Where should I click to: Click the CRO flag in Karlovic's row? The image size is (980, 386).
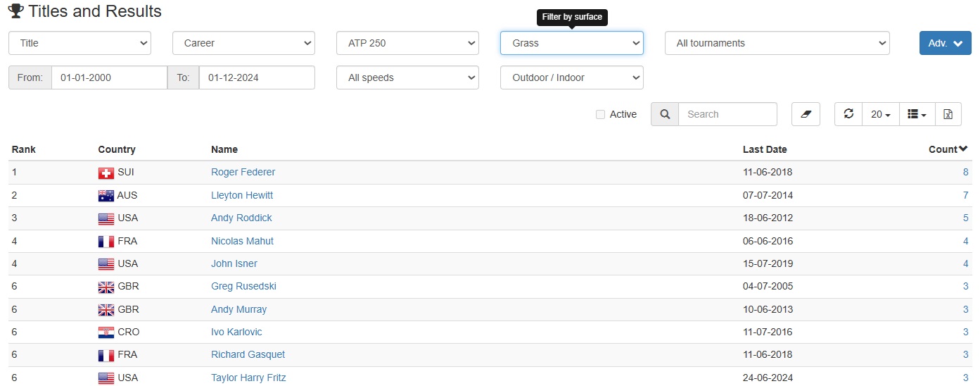[106, 332]
